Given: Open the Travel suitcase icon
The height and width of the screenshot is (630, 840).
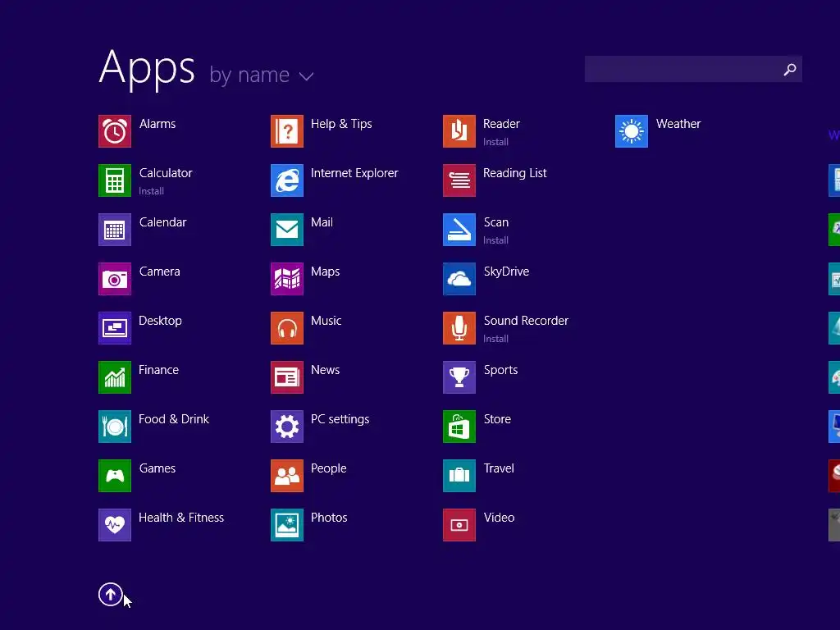Looking at the screenshot, I should [459, 476].
